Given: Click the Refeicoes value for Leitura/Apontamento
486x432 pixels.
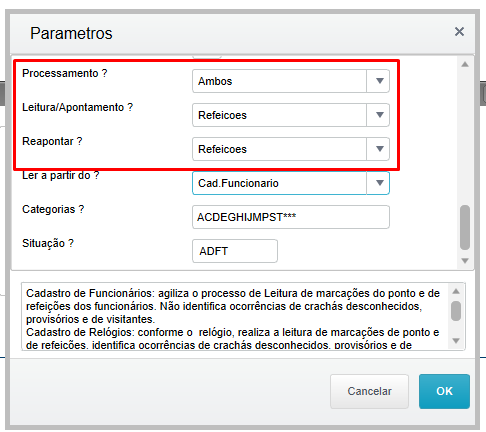Looking at the screenshot, I should tap(222, 115).
